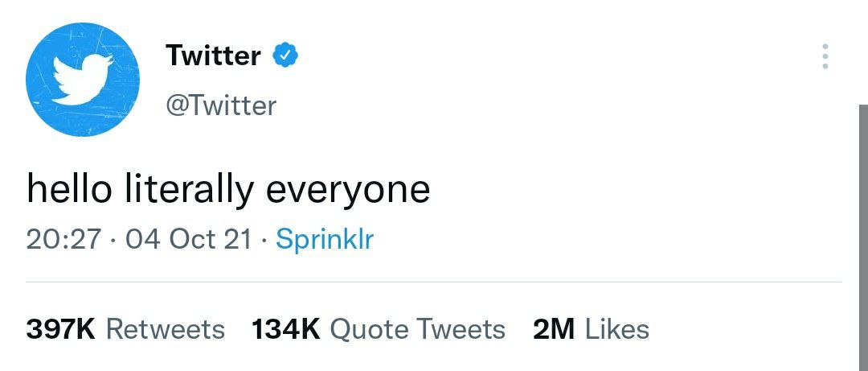Click the blue verified badge

coord(286,56)
